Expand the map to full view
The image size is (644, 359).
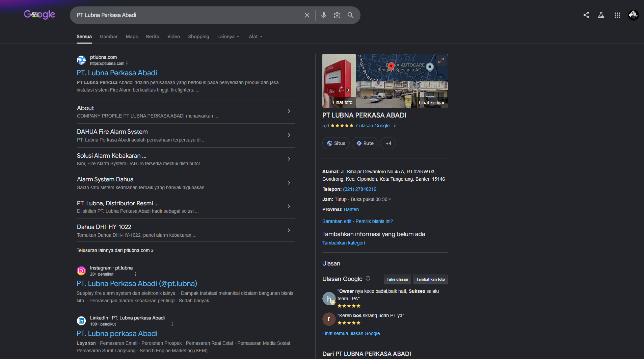pyautogui.click(x=441, y=60)
